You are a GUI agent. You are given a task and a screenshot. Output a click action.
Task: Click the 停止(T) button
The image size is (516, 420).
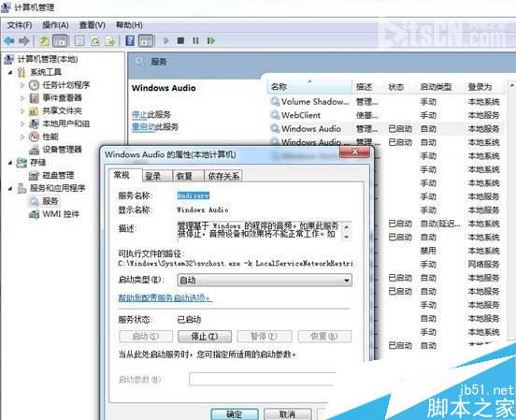205,337
